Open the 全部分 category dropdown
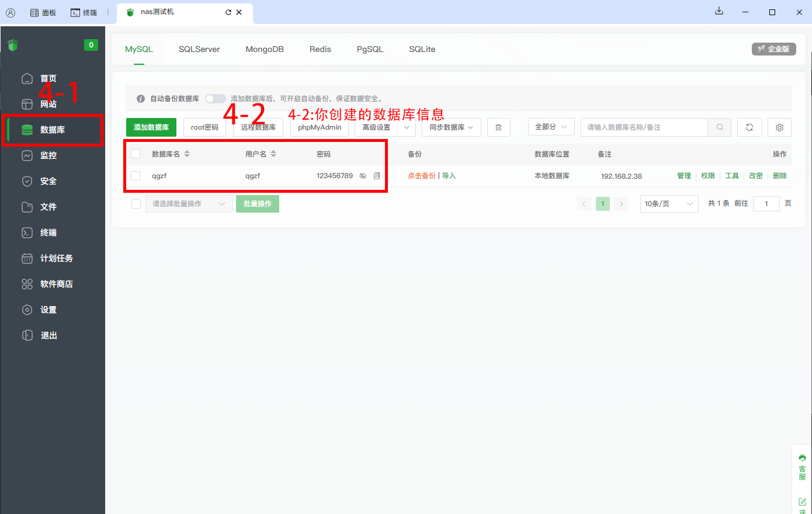Image resolution: width=812 pixels, height=514 pixels. 551,127
